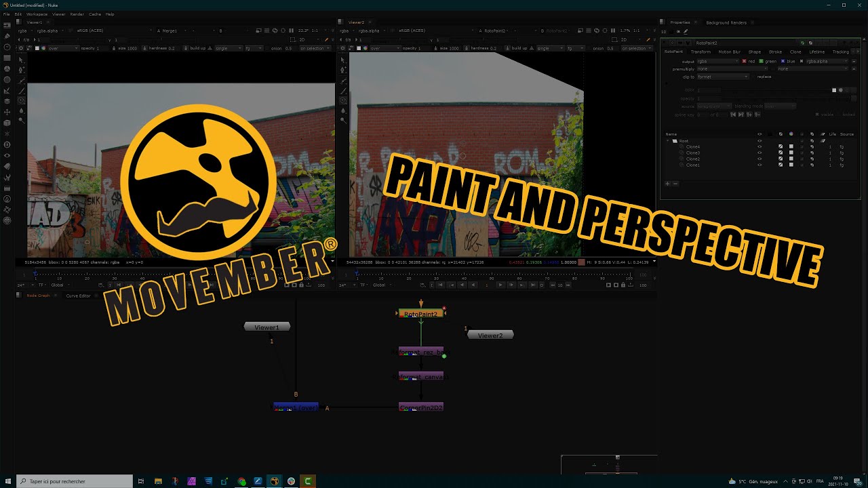Viewport: 868px width, 488px height.
Task: Click the region of interest icon in Viewer1
Action: point(292,39)
